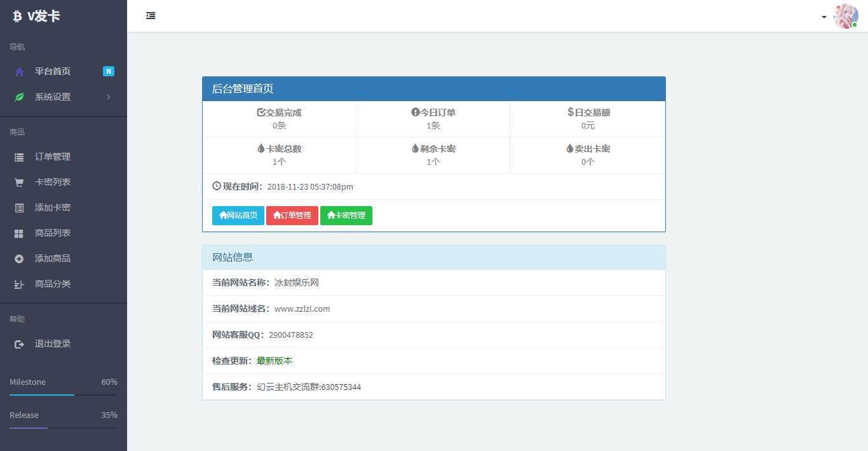Click the 退出登录 logout icon
This screenshot has width=868, height=451.
[x=19, y=343]
